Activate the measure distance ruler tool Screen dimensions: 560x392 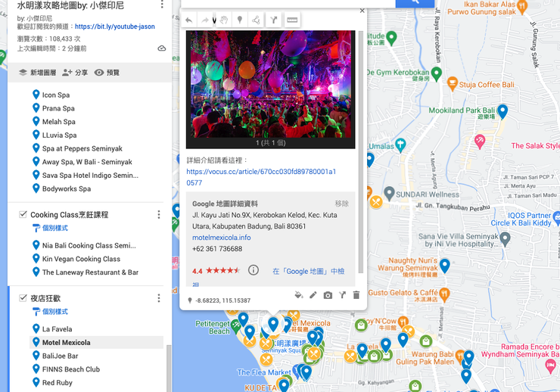292,20
